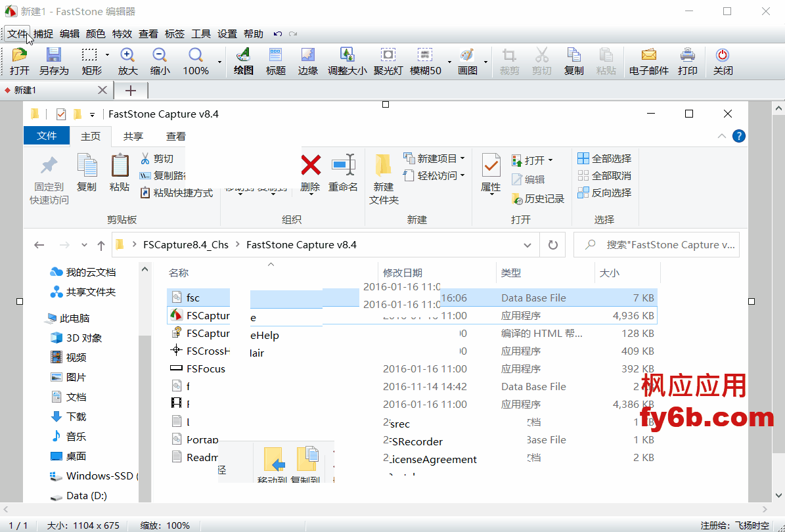Click the captured Explorer search box

[656, 245]
